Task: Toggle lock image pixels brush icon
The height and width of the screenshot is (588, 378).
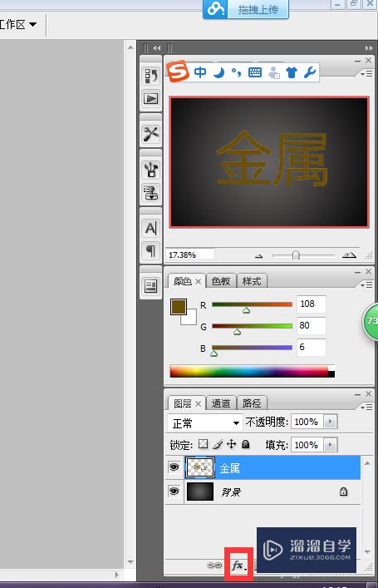Action: point(218,444)
